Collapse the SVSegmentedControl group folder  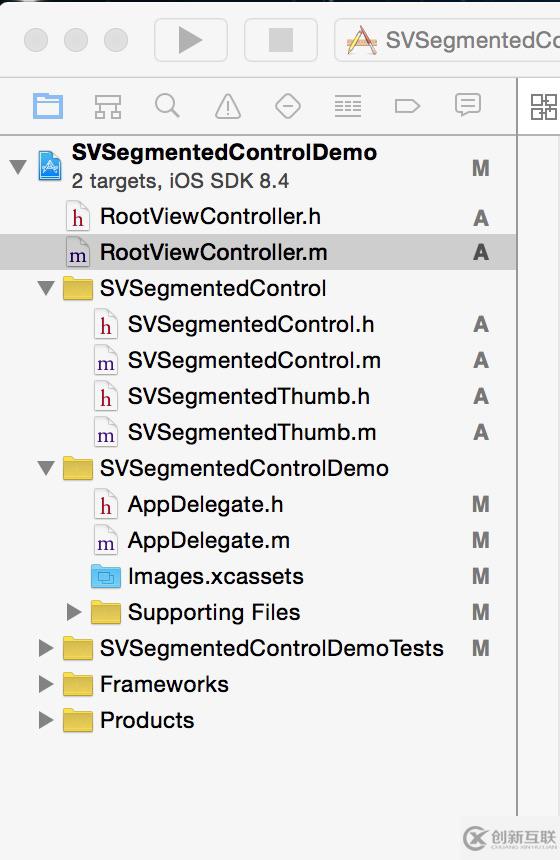coord(46,287)
